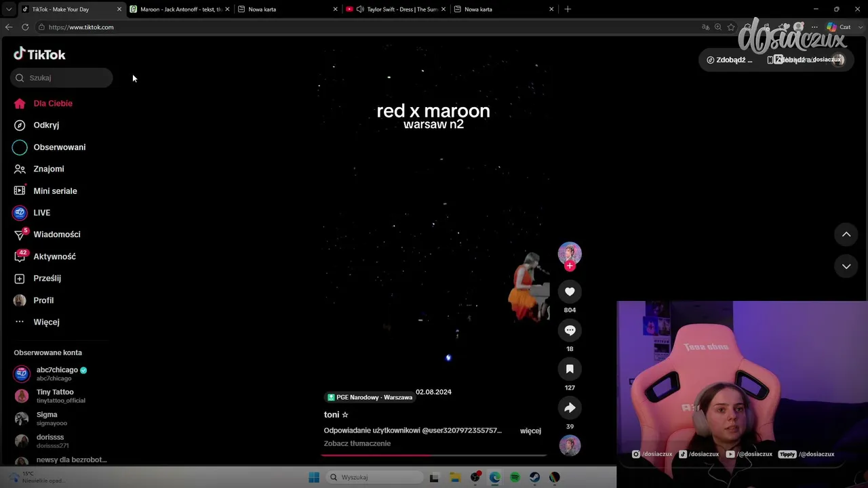Open the sound disc thumbnail

[570, 445]
